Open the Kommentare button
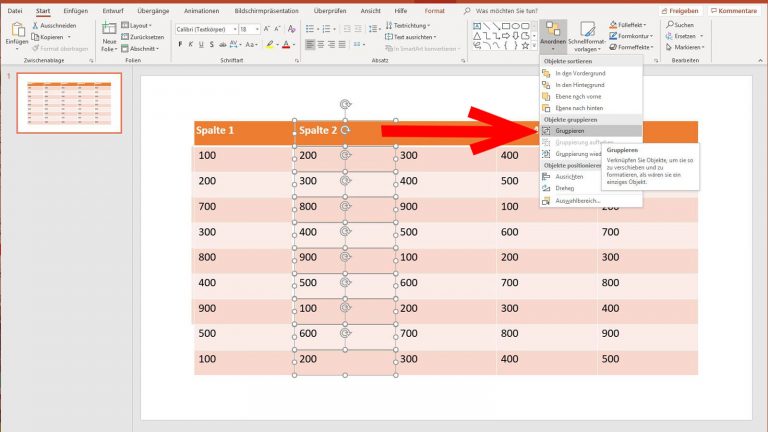Screen dimensions: 768x432 pos(734,11)
